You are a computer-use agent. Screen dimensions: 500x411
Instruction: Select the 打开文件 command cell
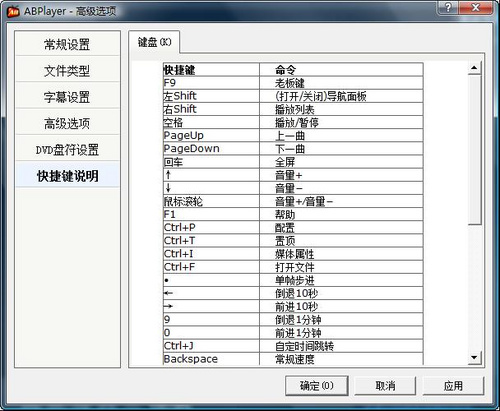pos(341,267)
